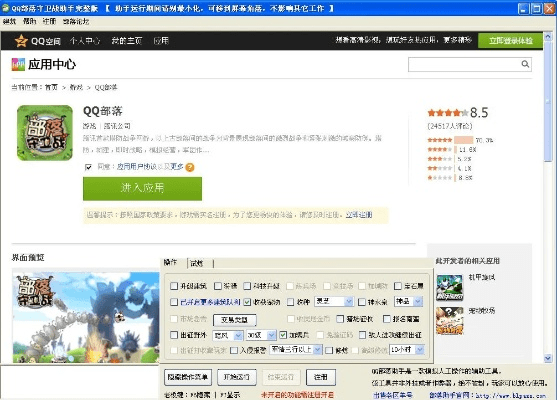Click the 8.5 overall star rating
This screenshot has height=400, width=557.
click(458, 113)
